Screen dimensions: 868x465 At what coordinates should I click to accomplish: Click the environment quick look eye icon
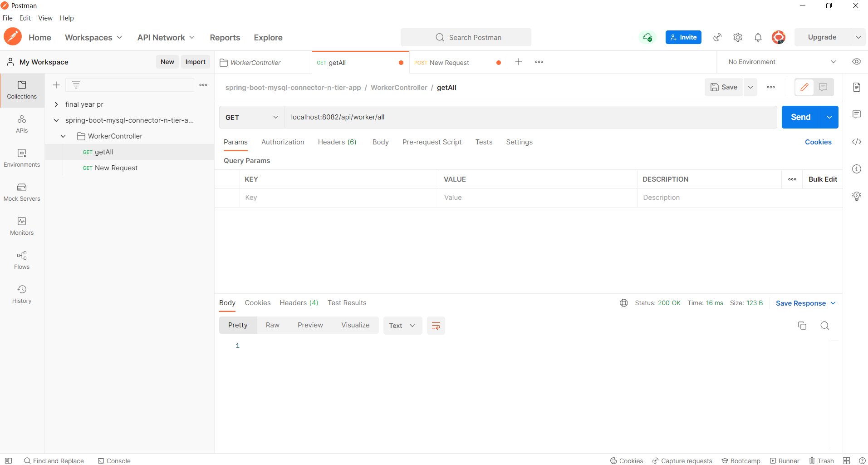click(x=857, y=62)
